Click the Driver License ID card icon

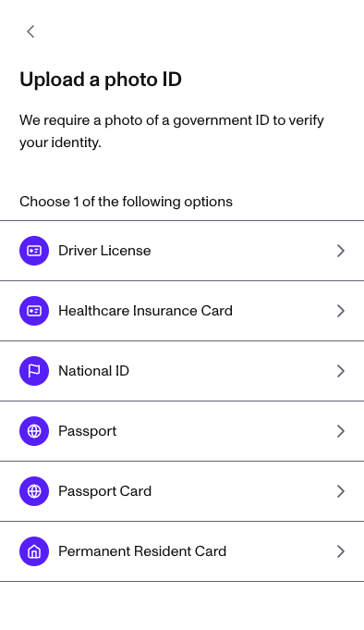[x=34, y=251]
